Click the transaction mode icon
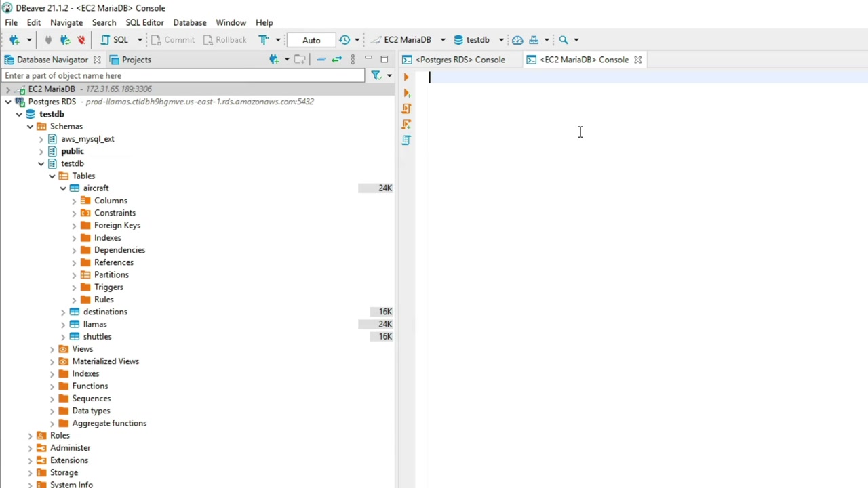Image resolution: width=868 pixels, height=488 pixels. (x=264, y=40)
